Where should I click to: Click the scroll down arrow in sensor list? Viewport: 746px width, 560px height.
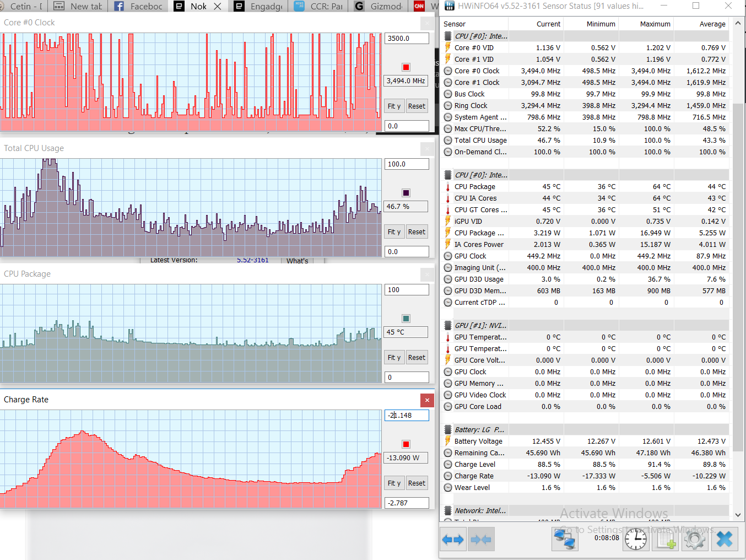tap(738, 515)
